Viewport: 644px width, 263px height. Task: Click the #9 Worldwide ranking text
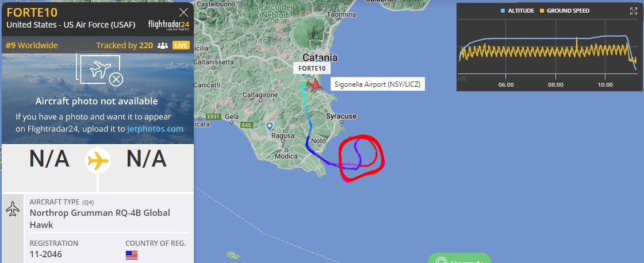[32, 45]
